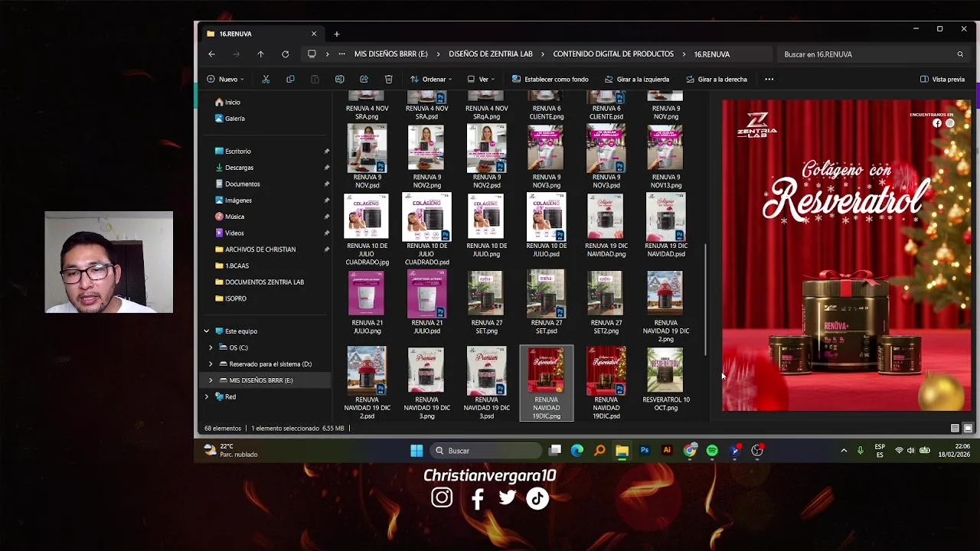
Task: Click the Cut scissors icon in toolbar
Action: 266,79
